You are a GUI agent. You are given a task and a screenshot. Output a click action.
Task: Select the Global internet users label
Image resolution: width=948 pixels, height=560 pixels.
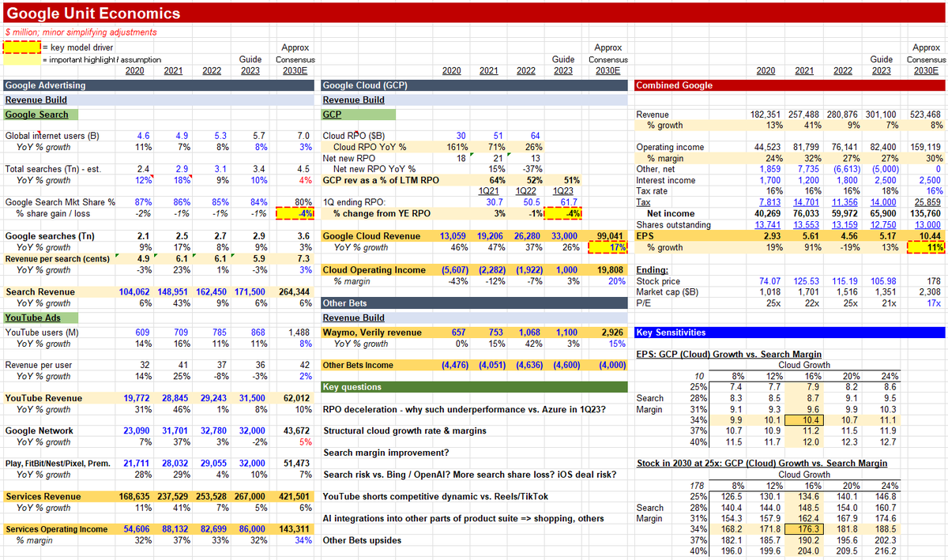[x=52, y=136]
